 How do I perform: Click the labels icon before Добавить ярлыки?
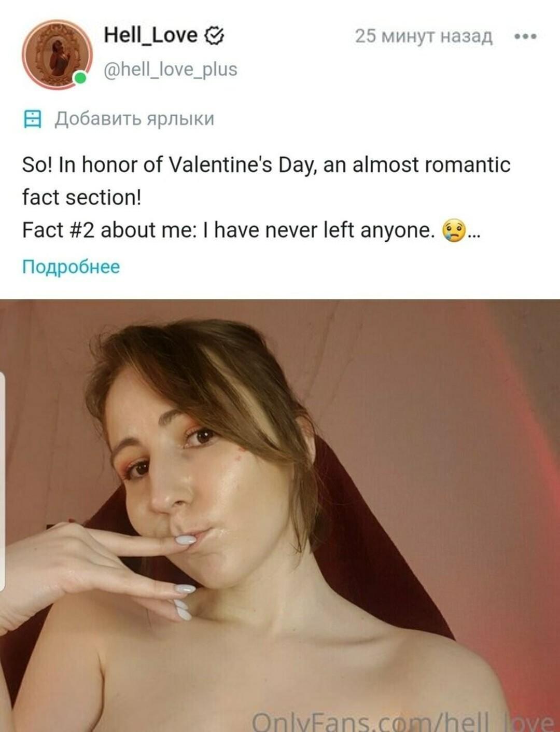point(33,119)
